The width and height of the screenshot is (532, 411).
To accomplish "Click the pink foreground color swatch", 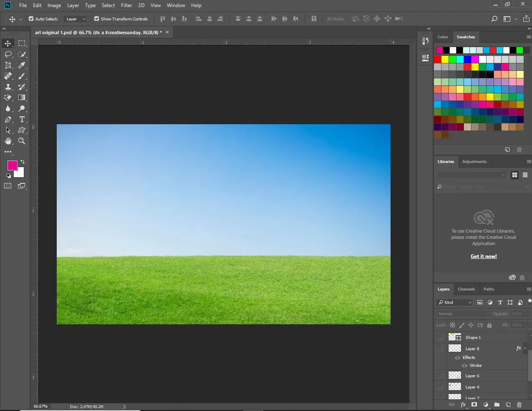I will [12, 165].
